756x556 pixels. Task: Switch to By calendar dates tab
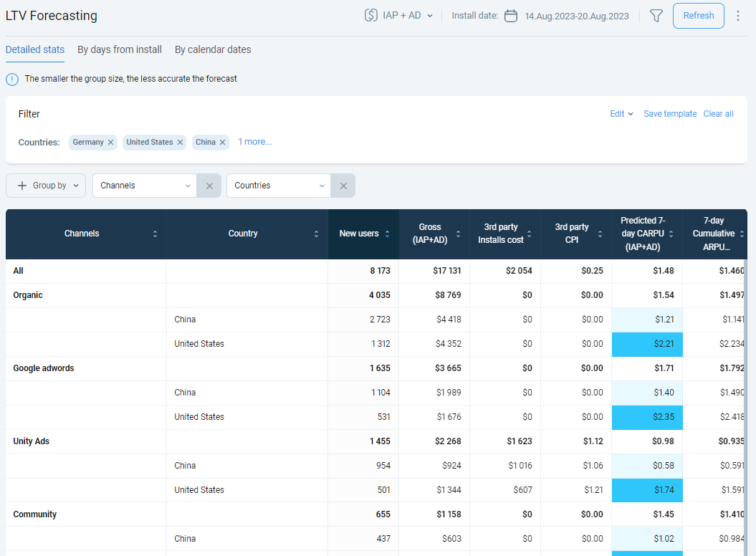(213, 49)
